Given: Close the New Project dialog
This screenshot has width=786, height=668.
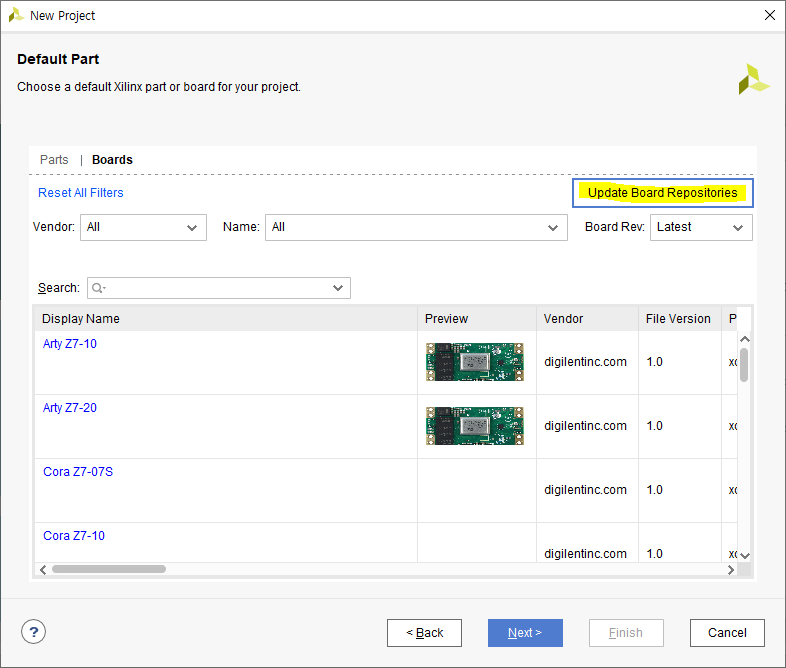Looking at the screenshot, I should pos(769,15).
